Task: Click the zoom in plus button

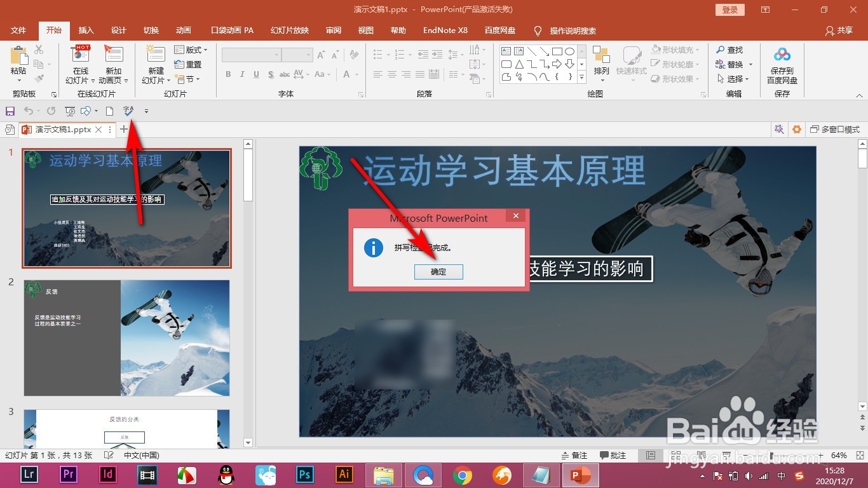Action: click(822, 456)
